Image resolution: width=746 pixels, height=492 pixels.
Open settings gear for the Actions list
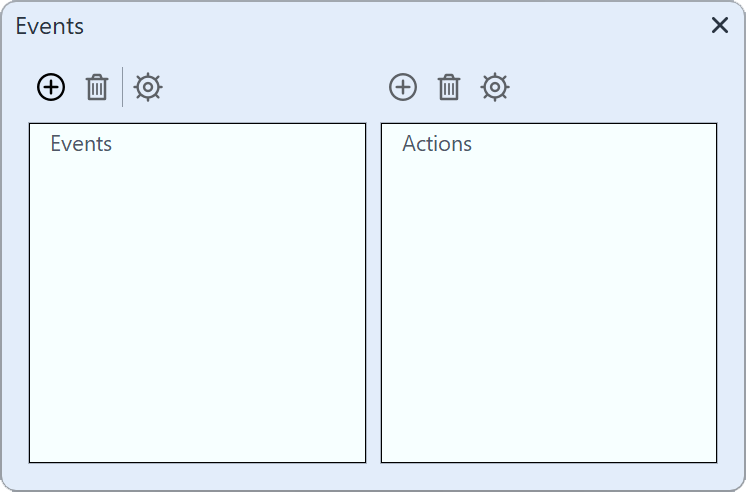tap(495, 88)
